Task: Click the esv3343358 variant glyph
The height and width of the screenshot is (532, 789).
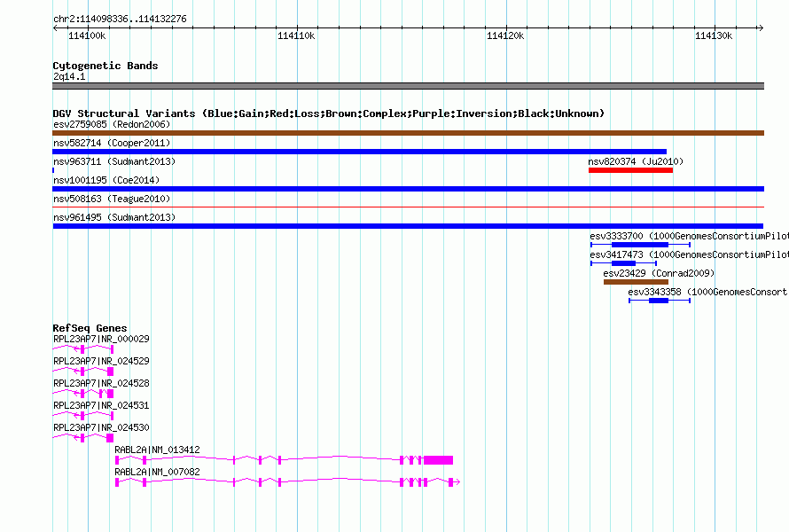Action: tap(660, 301)
